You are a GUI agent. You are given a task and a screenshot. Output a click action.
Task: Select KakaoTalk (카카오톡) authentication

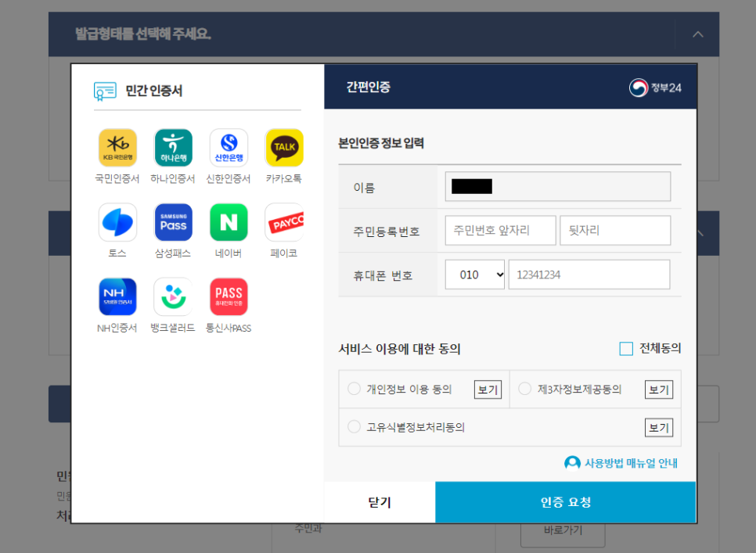[x=284, y=147]
